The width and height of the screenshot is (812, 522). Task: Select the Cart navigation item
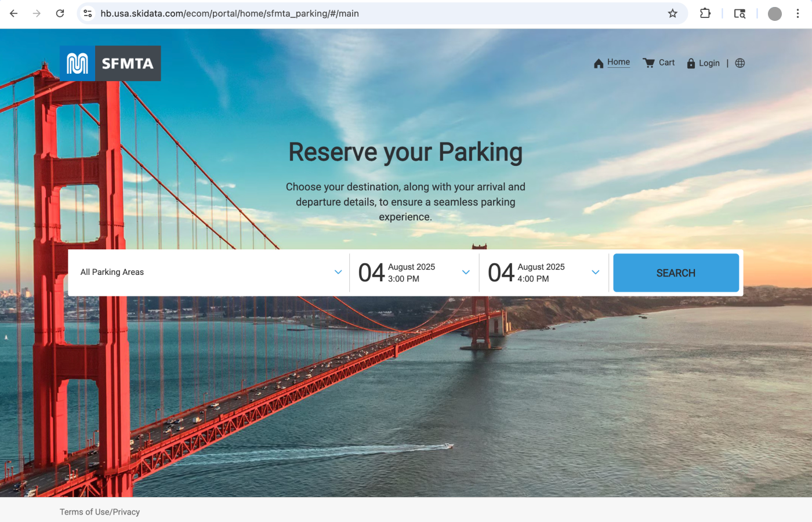click(x=666, y=63)
